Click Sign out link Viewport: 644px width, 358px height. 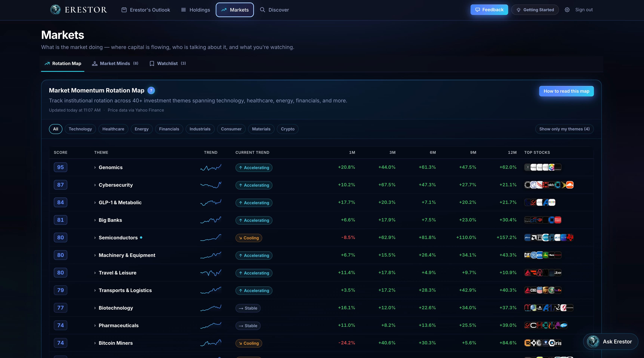pyautogui.click(x=584, y=10)
